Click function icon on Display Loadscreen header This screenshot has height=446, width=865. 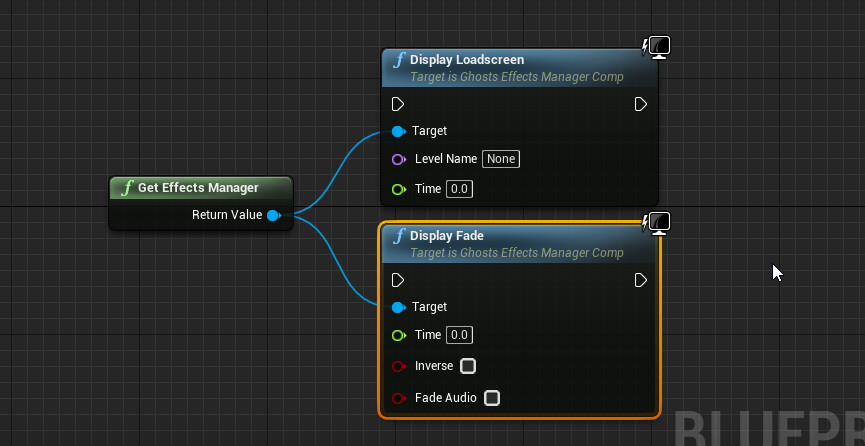click(x=400, y=60)
